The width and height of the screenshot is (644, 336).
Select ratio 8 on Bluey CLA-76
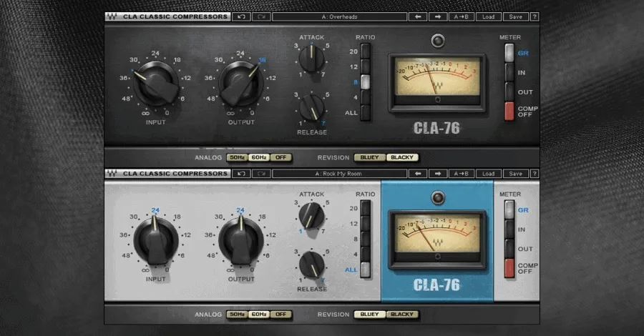(x=365, y=239)
